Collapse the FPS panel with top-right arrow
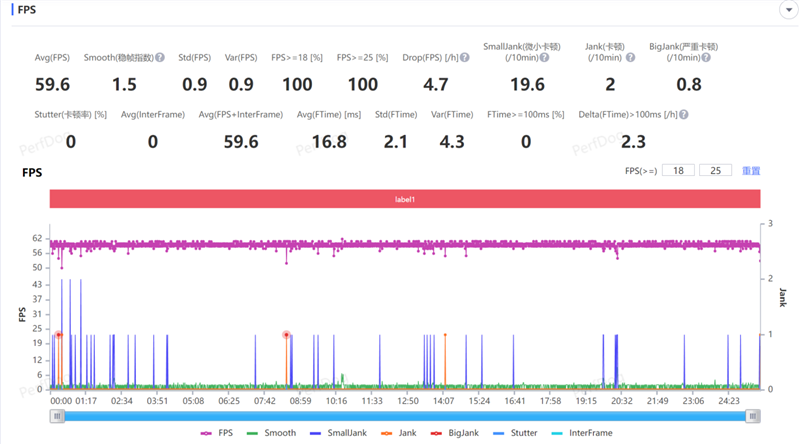The image size is (800, 444). (785, 9)
